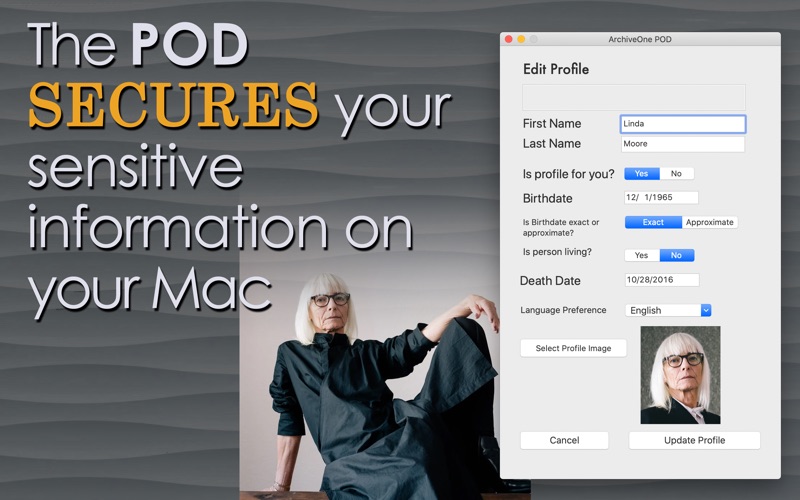The width and height of the screenshot is (800, 500).
Task: Click the Death Date label
Action: click(550, 281)
